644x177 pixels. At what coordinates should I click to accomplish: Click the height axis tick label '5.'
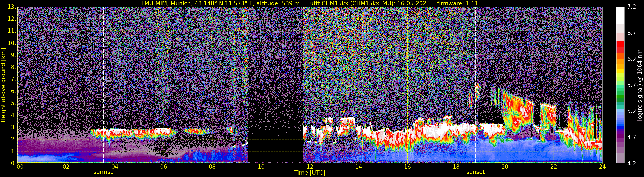pos(13,103)
